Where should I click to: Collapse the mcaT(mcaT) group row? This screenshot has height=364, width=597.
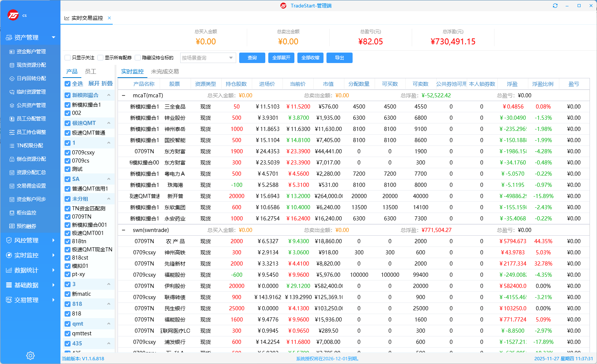point(124,95)
